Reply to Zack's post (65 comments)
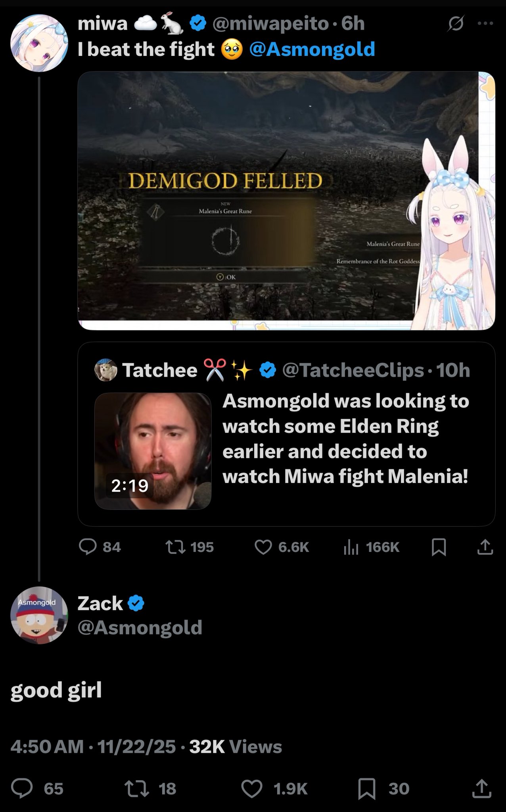The image size is (506, 812). tap(37, 788)
